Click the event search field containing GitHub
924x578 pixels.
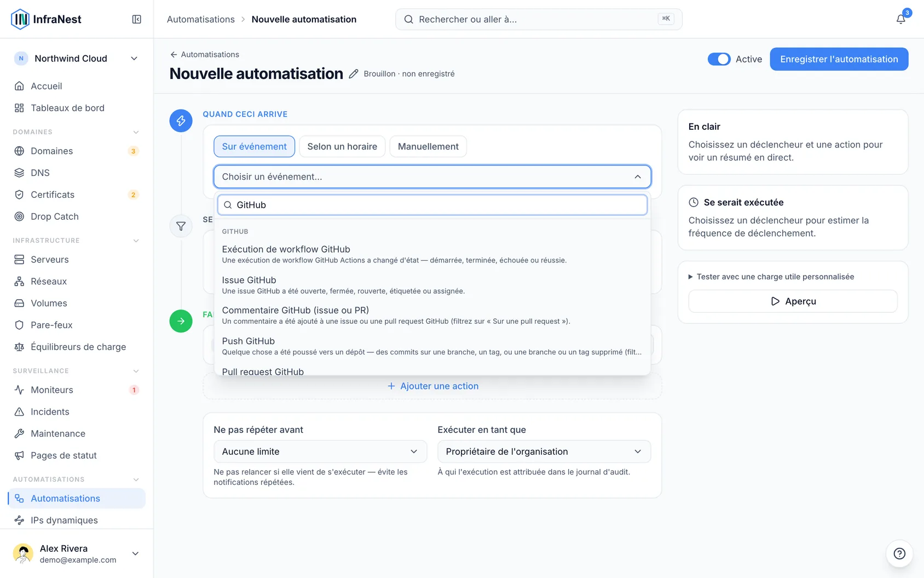432,205
